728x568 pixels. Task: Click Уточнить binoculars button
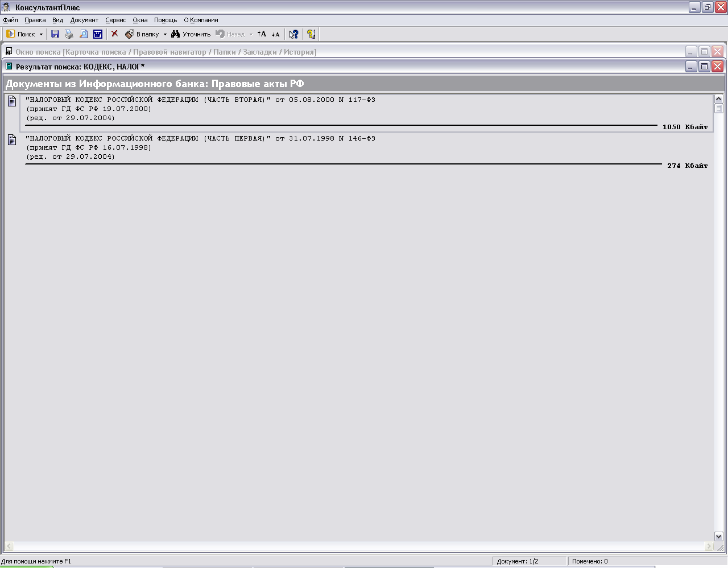(x=191, y=34)
